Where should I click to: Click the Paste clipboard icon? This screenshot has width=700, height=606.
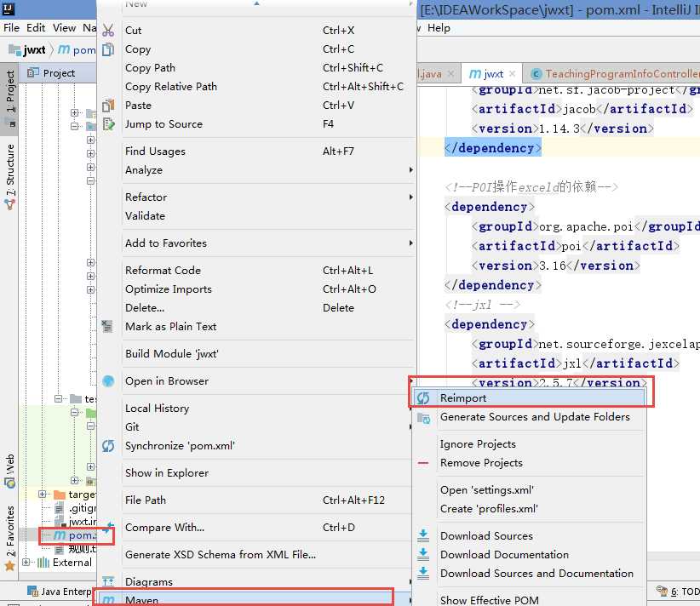coord(108,106)
